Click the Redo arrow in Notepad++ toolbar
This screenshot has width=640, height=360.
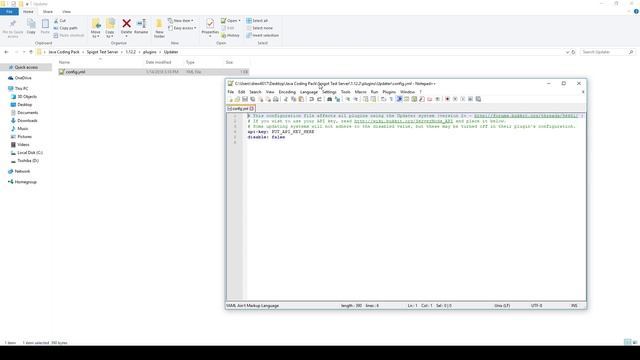click(320, 99)
